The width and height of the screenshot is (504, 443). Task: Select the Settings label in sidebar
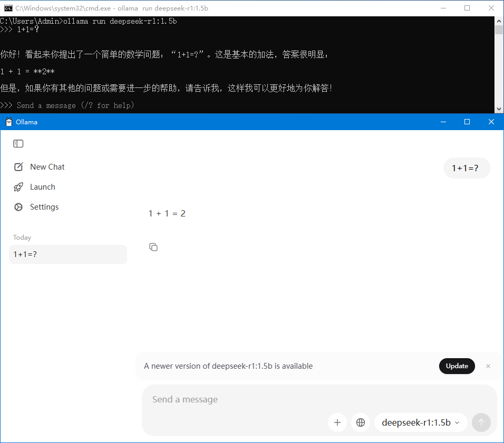pos(44,207)
